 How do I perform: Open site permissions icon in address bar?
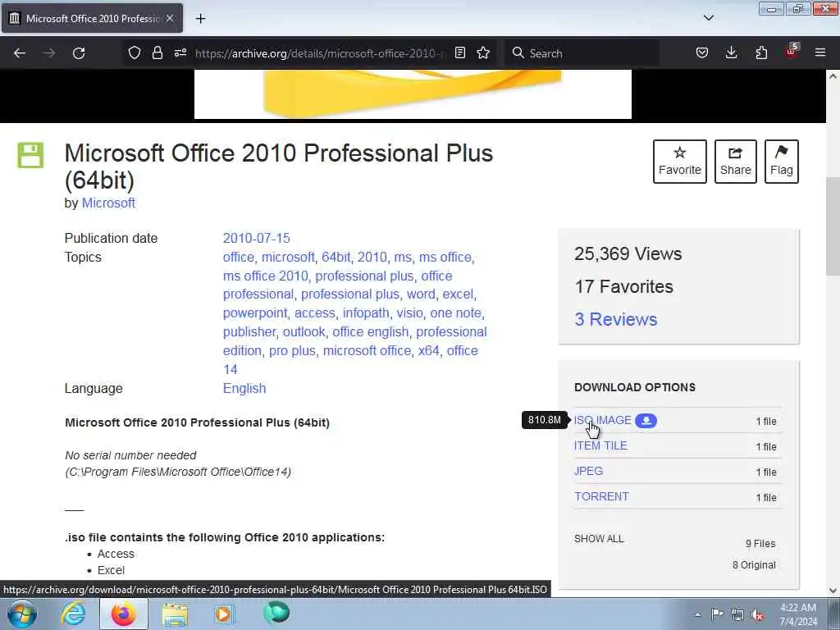[180, 52]
